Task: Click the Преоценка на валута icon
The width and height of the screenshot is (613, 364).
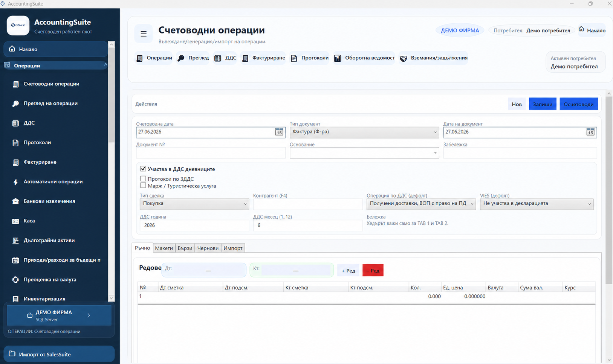Action: (15, 280)
